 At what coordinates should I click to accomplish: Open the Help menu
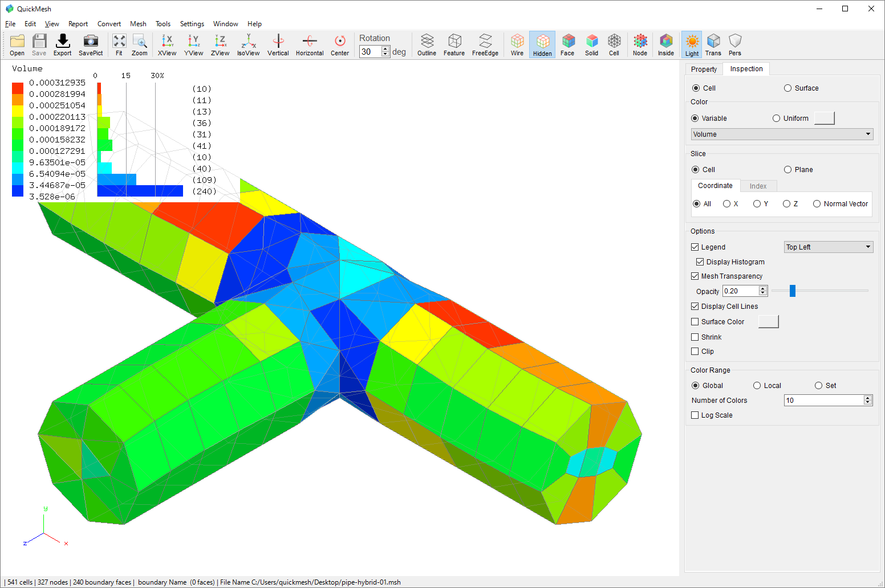tap(254, 24)
